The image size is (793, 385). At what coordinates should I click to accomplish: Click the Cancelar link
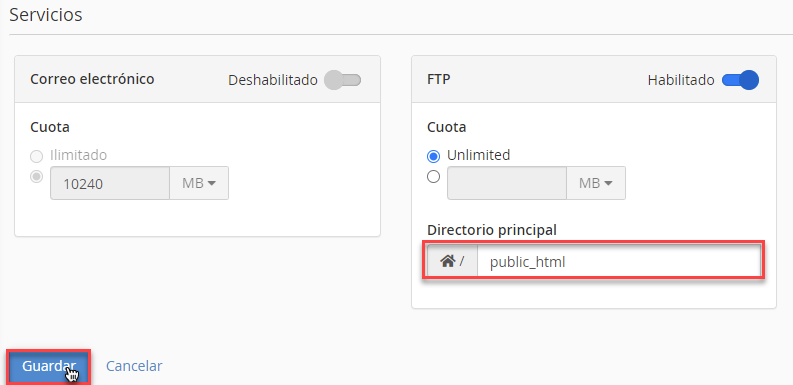click(134, 366)
